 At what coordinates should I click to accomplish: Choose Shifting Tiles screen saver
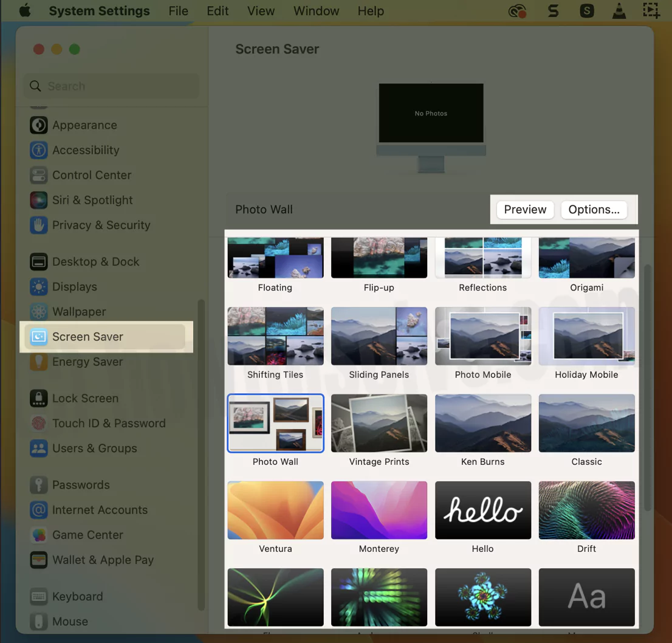pyautogui.click(x=275, y=336)
